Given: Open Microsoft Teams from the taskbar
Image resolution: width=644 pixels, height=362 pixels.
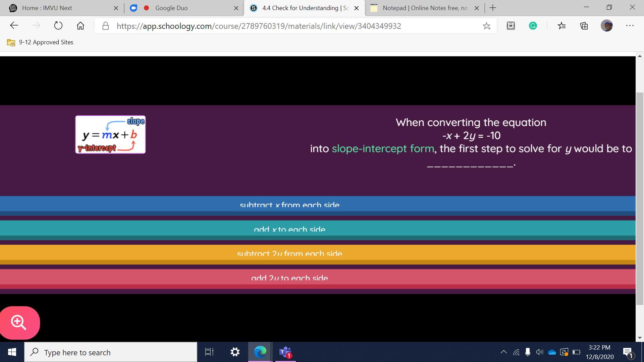Looking at the screenshot, I should click(x=285, y=352).
